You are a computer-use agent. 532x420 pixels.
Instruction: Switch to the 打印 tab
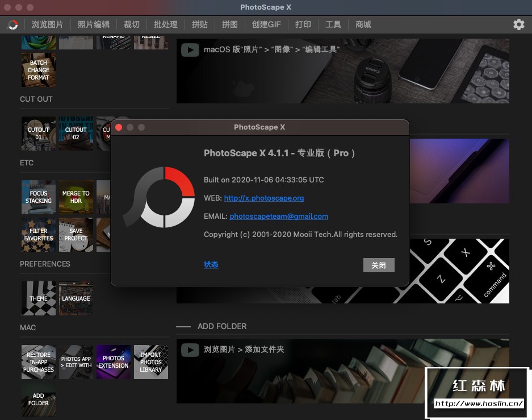(303, 24)
